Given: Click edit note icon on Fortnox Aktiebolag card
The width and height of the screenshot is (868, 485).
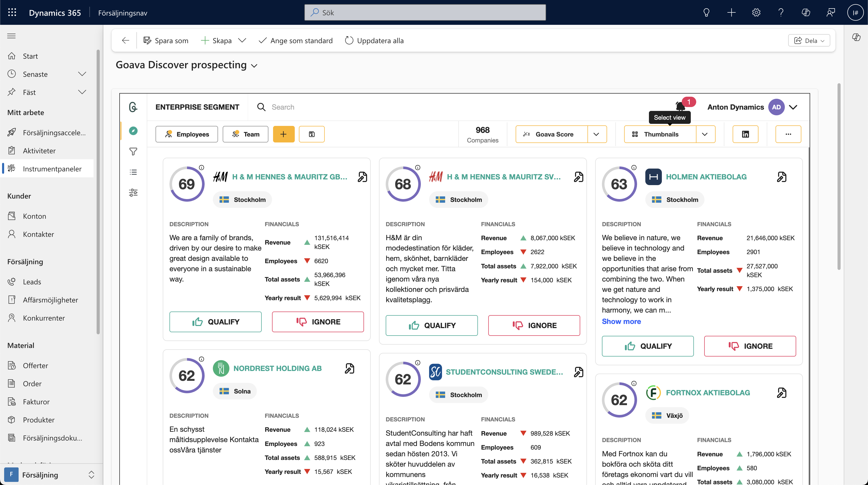Looking at the screenshot, I should pyautogui.click(x=781, y=393).
